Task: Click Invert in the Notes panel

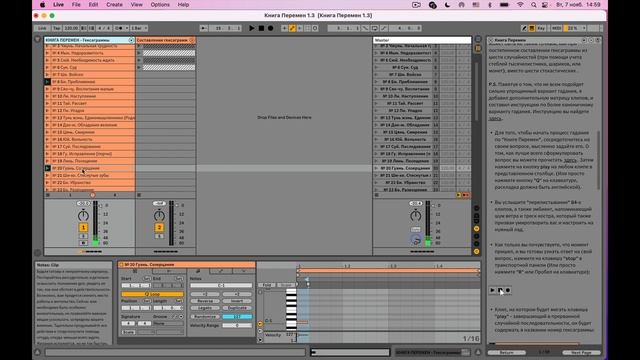Action: 237,301
